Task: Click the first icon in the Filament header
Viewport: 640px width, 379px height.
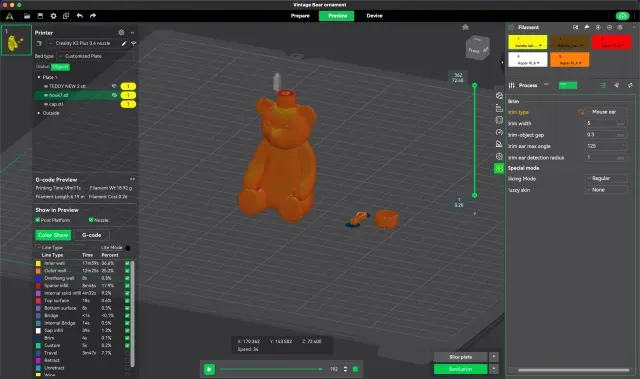Action: point(576,27)
